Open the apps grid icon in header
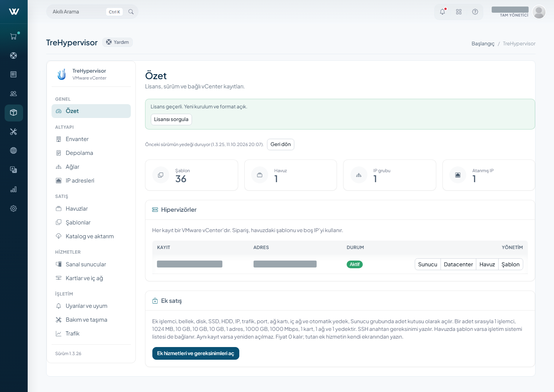Viewport: 554px width, 392px height. point(459,12)
